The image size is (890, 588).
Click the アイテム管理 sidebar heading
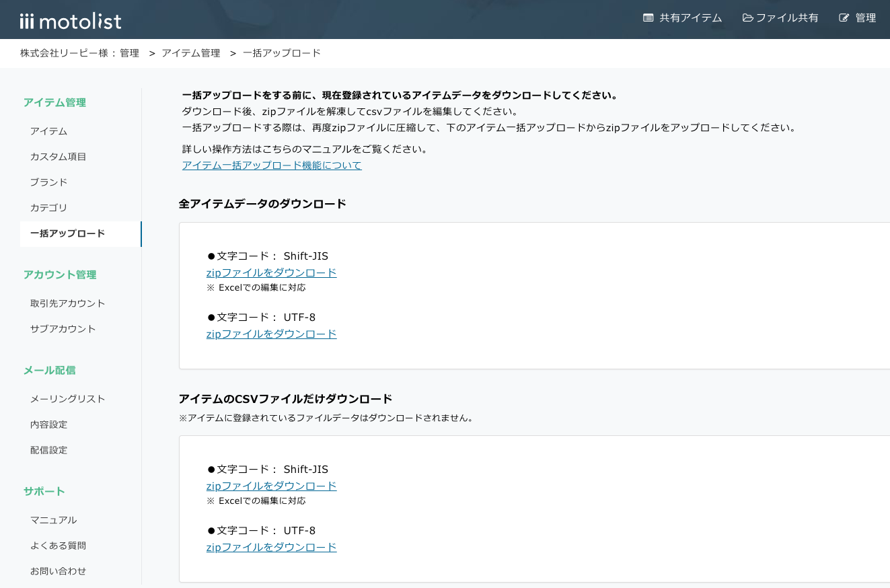pyautogui.click(x=54, y=103)
